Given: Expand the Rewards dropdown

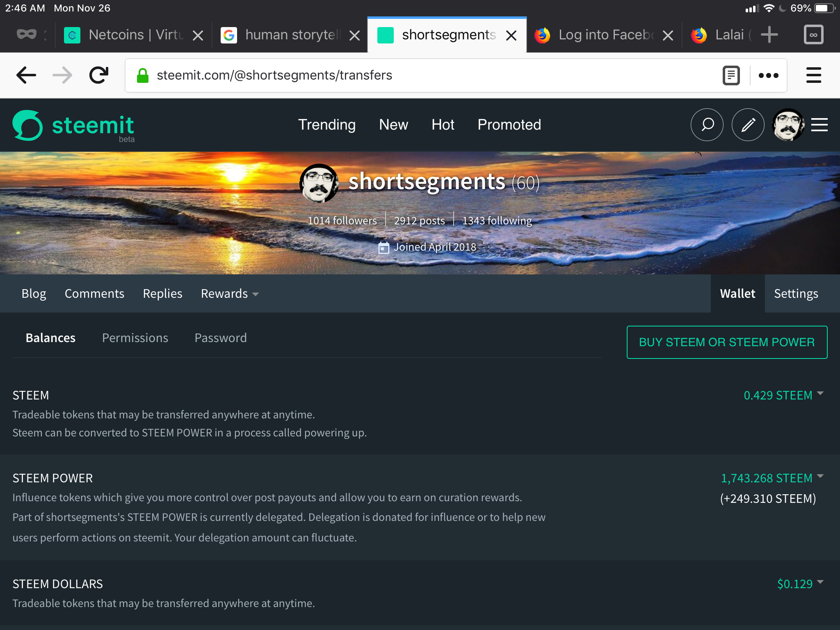Looking at the screenshot, I should coord(230,294).
